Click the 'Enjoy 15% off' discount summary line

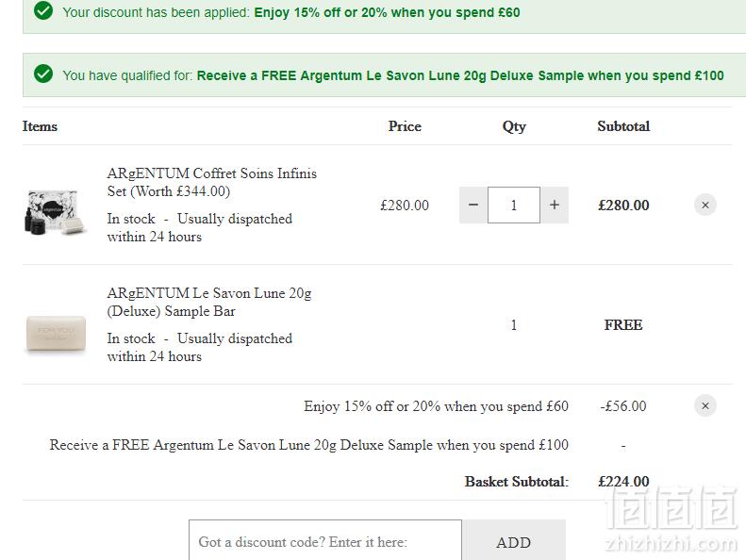436,406
